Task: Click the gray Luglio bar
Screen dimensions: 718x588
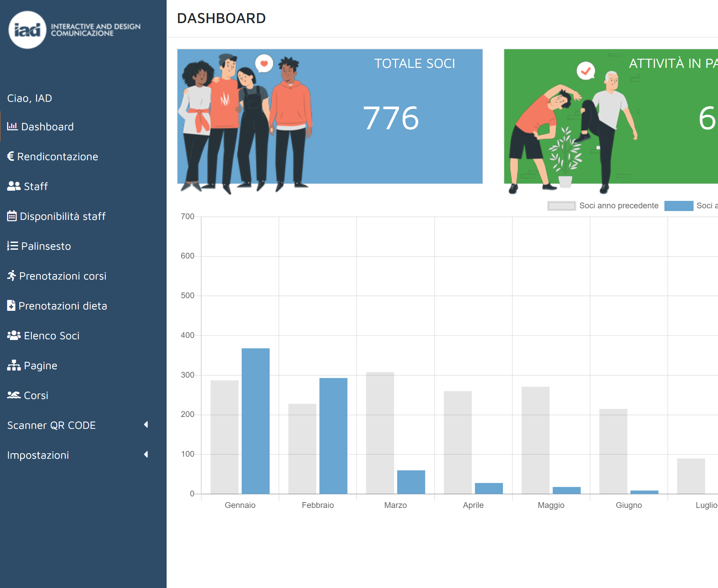Action: (x=691, y=476)
